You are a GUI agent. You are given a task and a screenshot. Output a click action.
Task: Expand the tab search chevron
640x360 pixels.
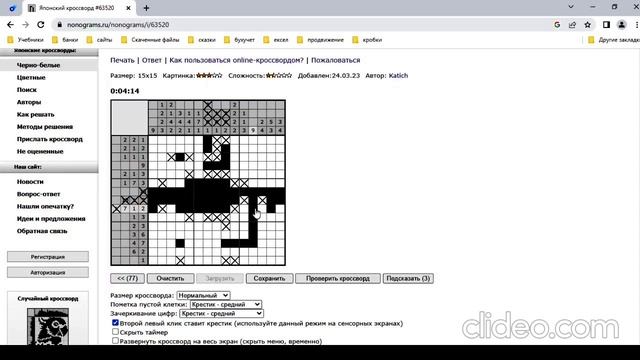(x=571, y=7)
